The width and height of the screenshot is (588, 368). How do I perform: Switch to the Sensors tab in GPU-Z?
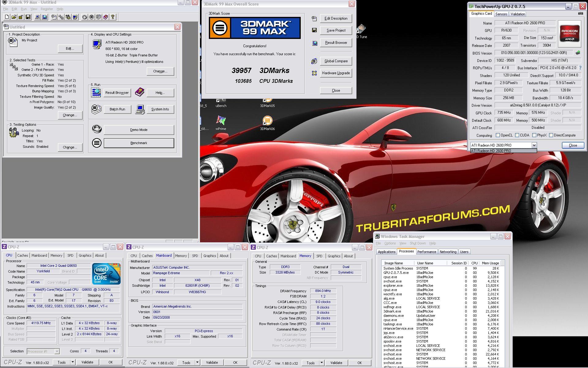501,14
